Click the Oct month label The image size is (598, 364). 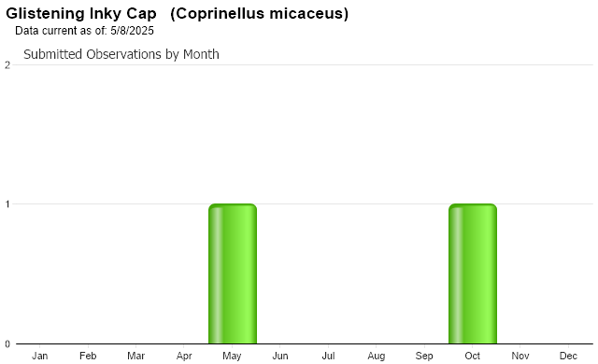point(472,356)
